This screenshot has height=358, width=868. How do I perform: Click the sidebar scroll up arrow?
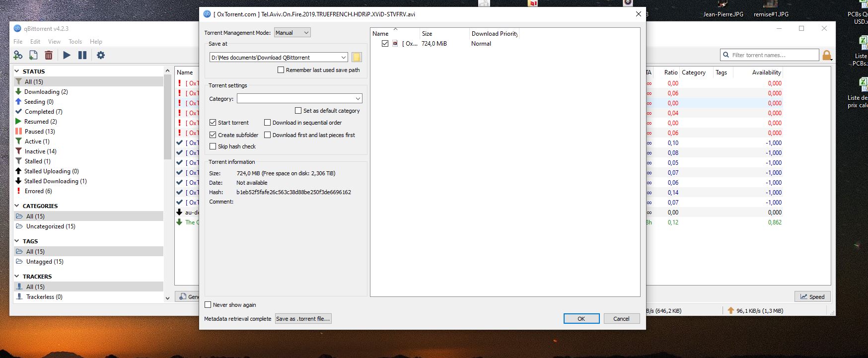(x=167, y=71)
